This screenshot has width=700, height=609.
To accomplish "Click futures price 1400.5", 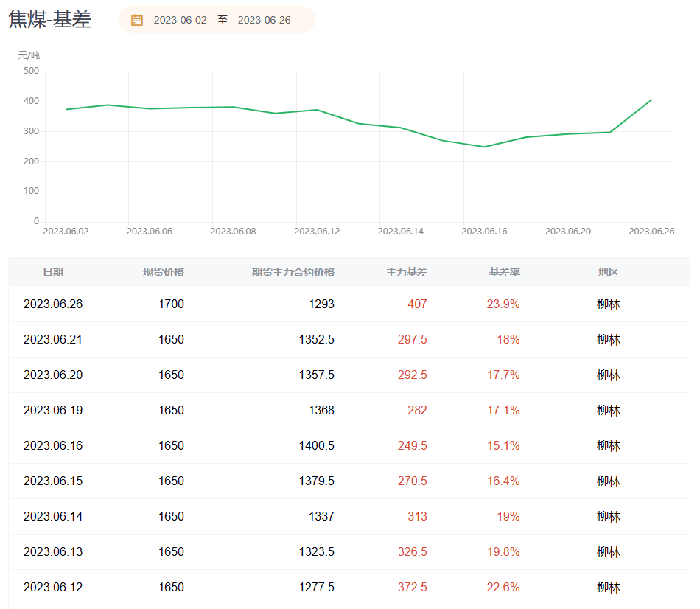I will 317,445.
